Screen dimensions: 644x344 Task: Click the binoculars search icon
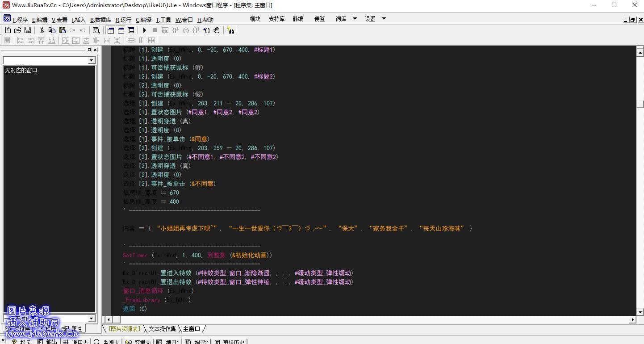tap(230, 30)
